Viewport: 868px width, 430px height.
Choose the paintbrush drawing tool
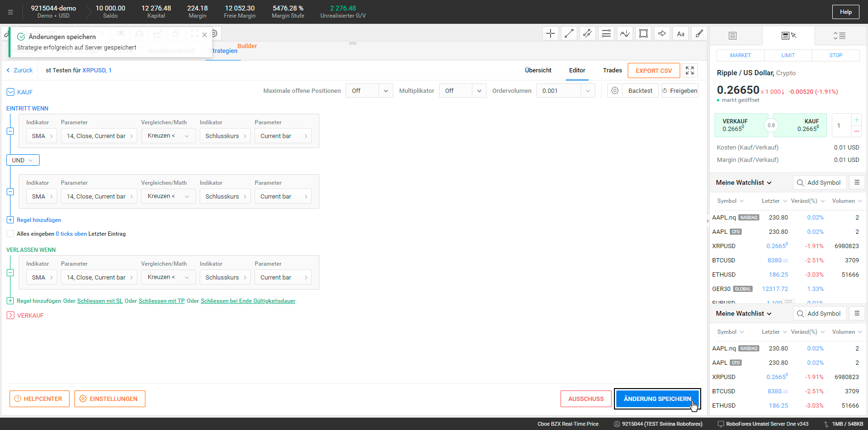[x=699, y=33]
